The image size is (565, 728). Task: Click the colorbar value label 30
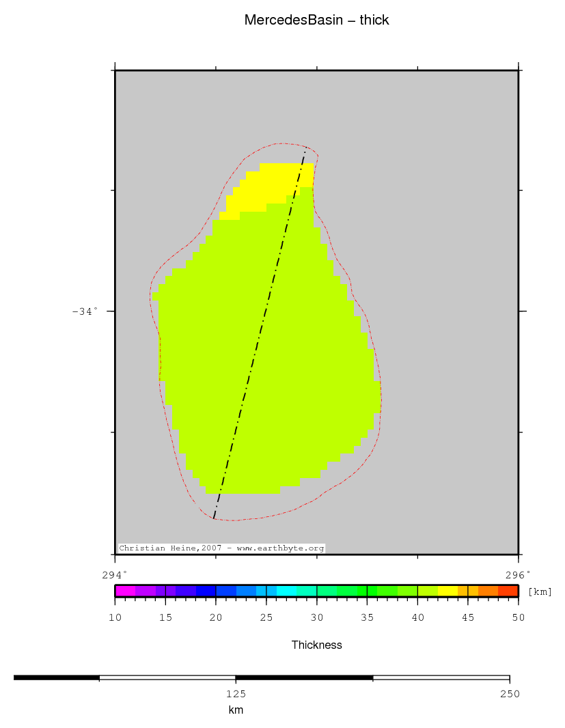(316, 617)
